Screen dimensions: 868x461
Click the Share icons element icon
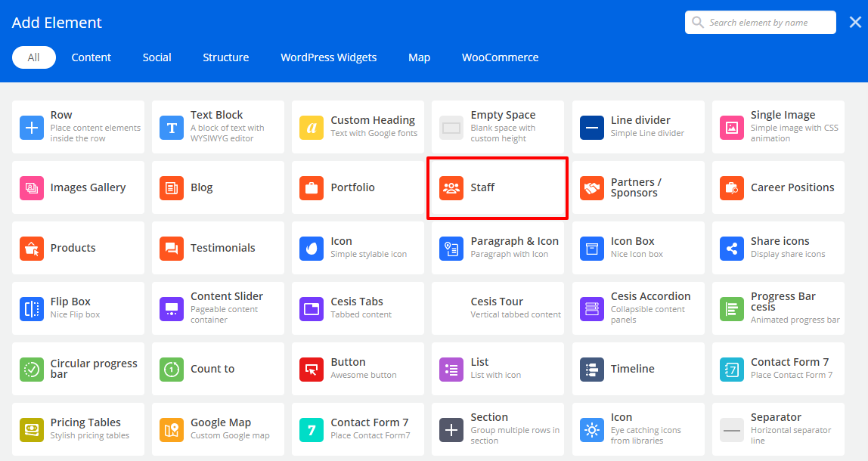pyautogui.click(x=731, y=248)
